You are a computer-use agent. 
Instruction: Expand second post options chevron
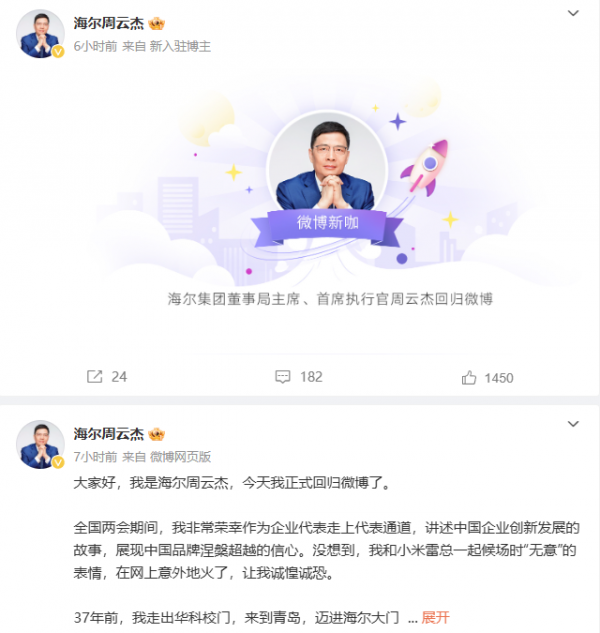click(x=573, y=424)
